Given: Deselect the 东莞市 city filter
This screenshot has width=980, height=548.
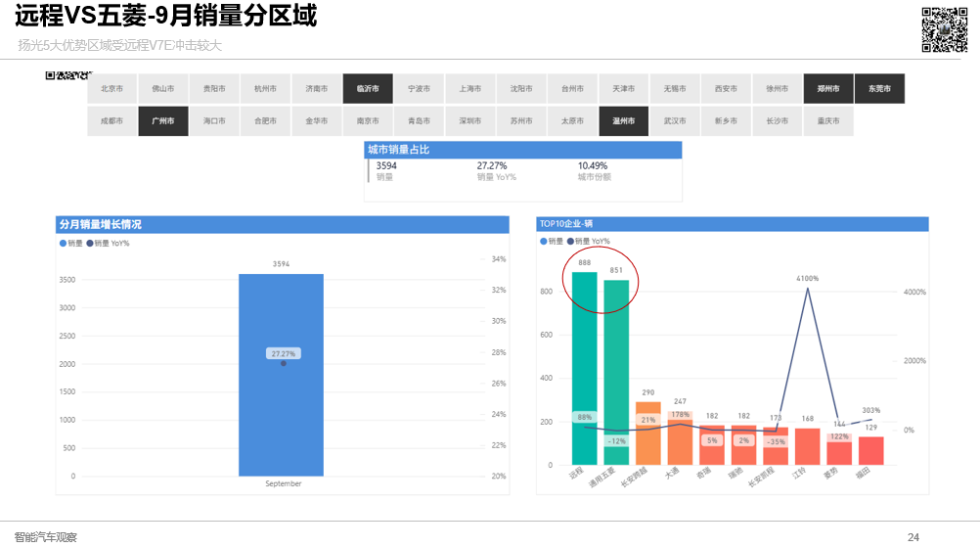Looking at the screenshot, I should coord(879,89).
